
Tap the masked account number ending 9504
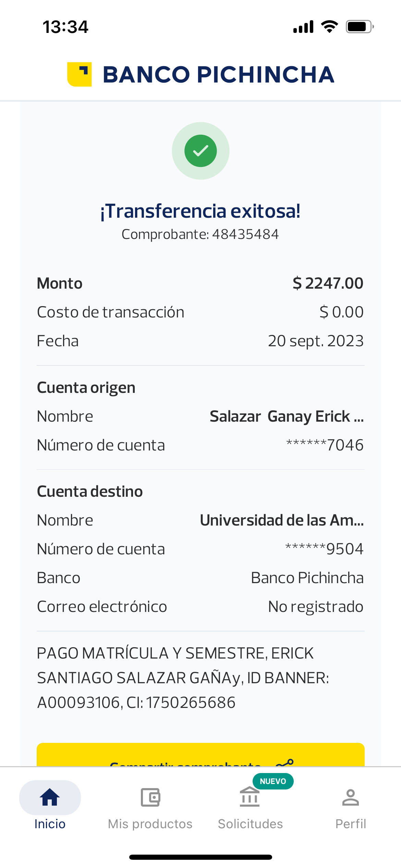click(324, 549)
